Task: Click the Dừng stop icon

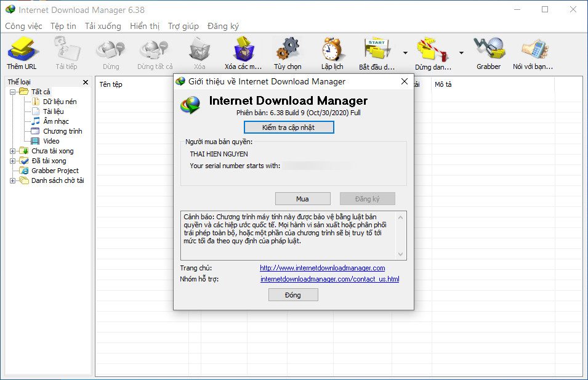Action: click(111, 49)
